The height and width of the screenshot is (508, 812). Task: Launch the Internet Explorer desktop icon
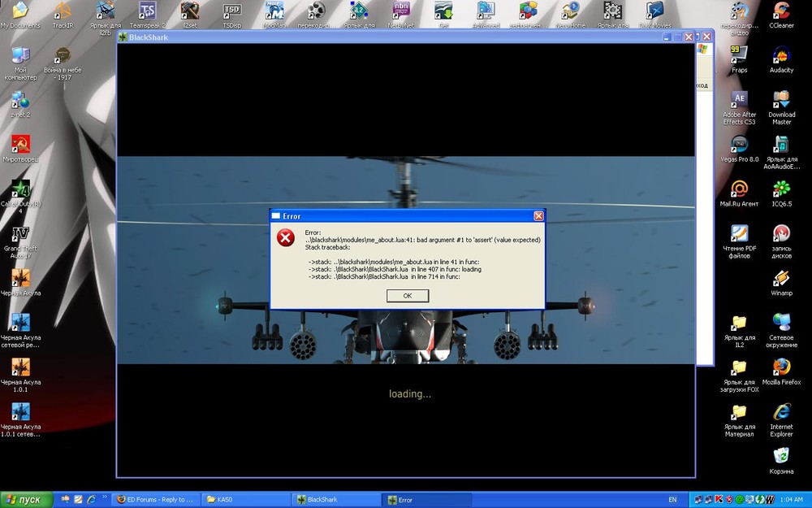[781, 420]
